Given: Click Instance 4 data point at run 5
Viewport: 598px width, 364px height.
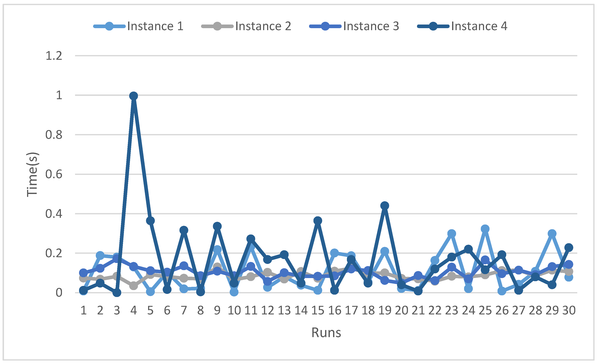Looking at the screenshot, I should (x=150, y=221).
